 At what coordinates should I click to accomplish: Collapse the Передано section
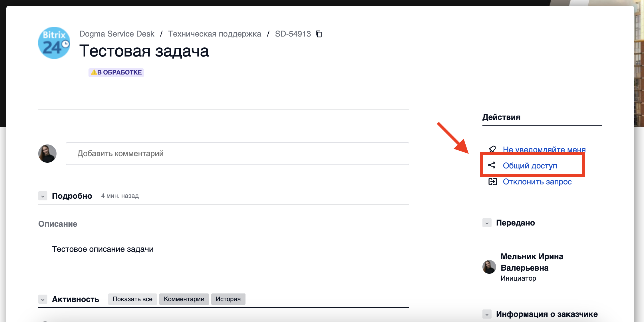pyautogui.click(x=487, y=223)
